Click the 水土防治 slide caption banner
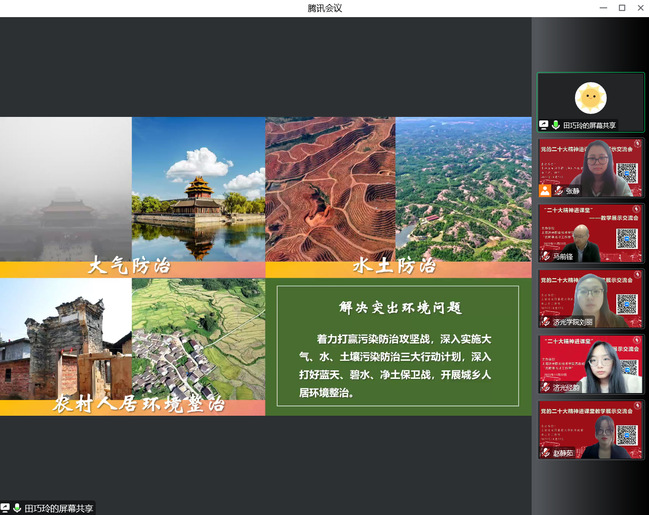 coord(397,268)
